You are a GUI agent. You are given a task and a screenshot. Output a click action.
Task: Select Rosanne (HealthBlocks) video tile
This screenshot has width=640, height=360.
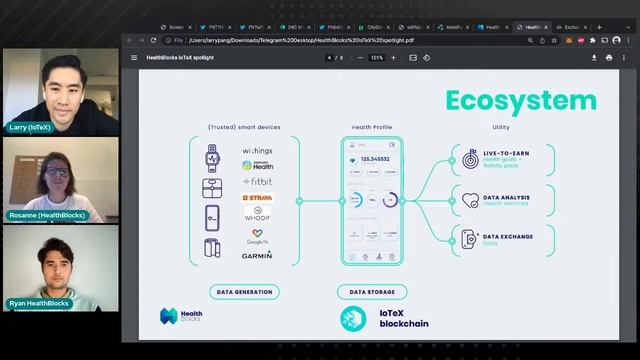tap(61, 180)
